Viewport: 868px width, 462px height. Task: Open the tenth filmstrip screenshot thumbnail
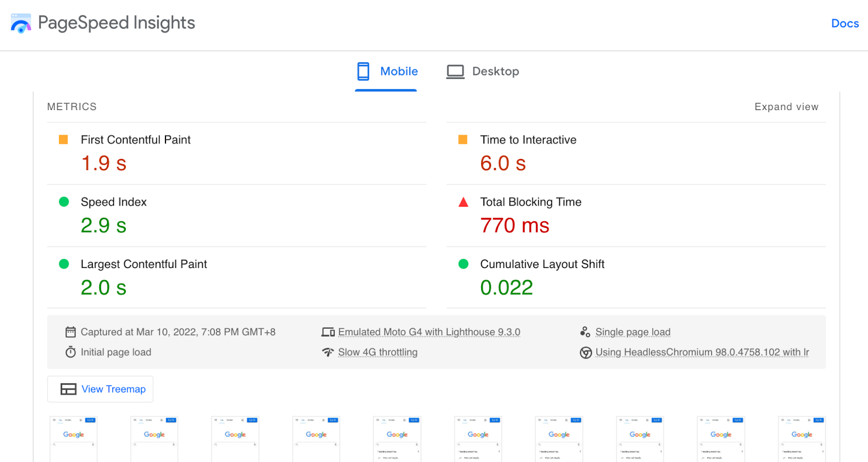point(802,439)
